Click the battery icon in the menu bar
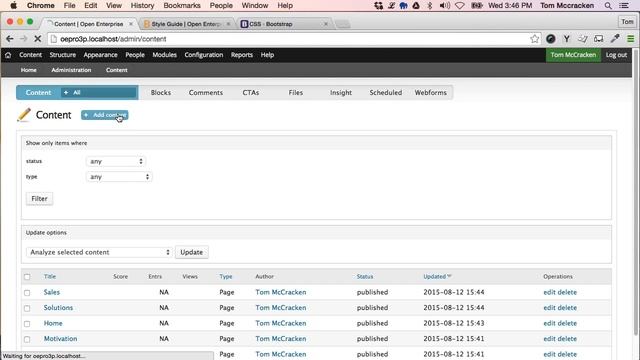Viewport: 640px width, 360px height. (x=476, y=5)
